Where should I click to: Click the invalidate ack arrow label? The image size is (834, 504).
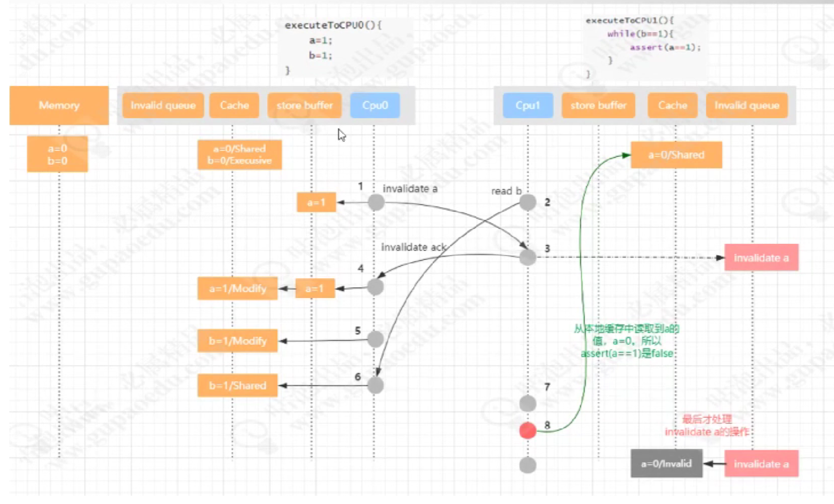click(x=413, y=247)
